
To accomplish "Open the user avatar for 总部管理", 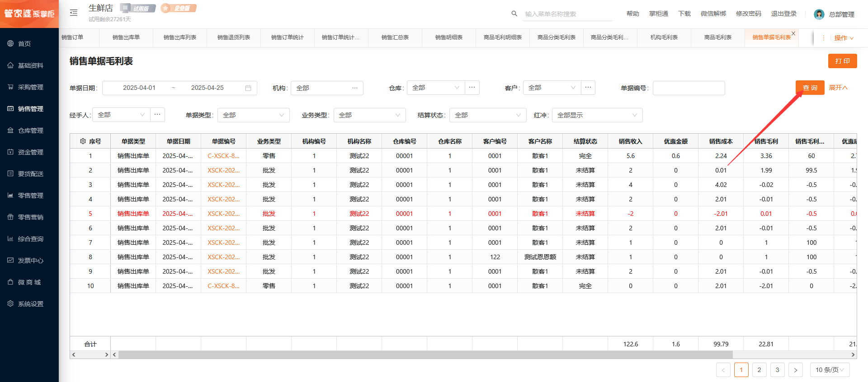I will [x=819, y=14].
